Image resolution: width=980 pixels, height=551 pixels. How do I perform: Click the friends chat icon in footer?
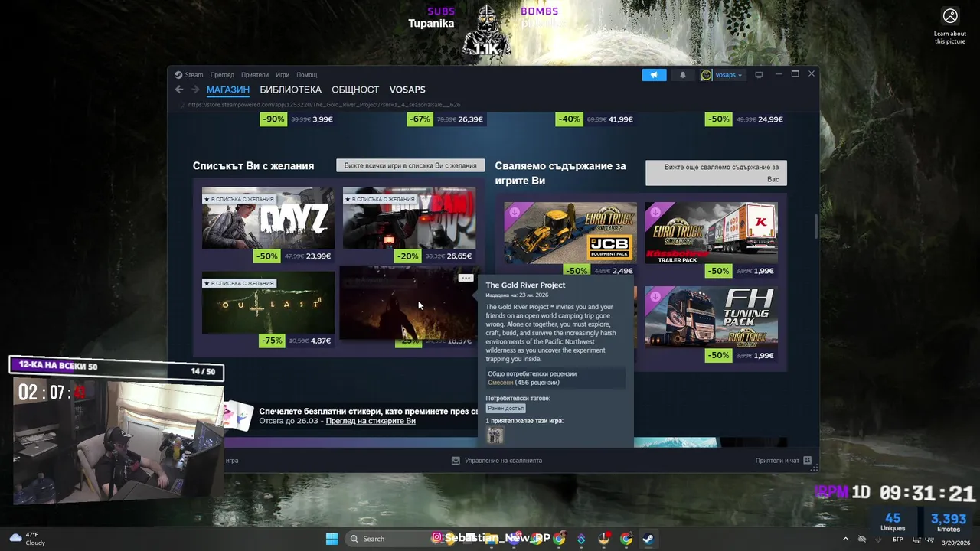point(807,461)
